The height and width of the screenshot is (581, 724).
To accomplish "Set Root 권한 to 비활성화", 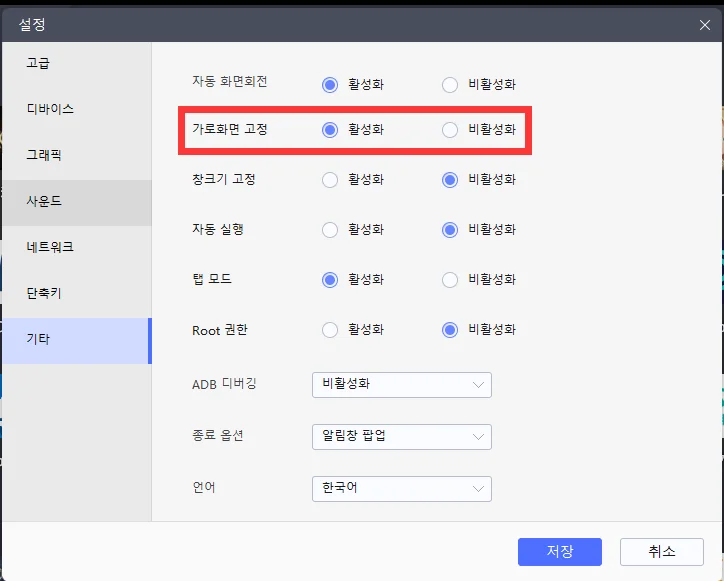I will click(450, 330).
